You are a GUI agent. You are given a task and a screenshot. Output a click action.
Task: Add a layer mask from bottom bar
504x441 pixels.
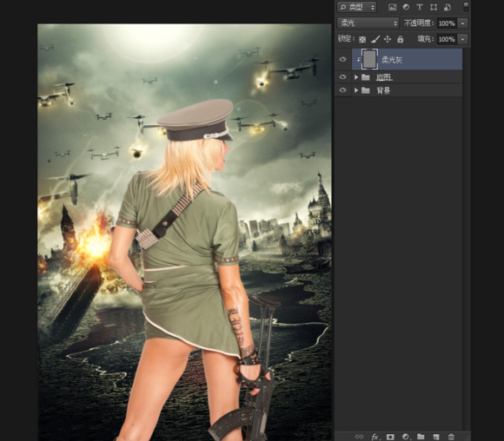click(x=390, y=437)
